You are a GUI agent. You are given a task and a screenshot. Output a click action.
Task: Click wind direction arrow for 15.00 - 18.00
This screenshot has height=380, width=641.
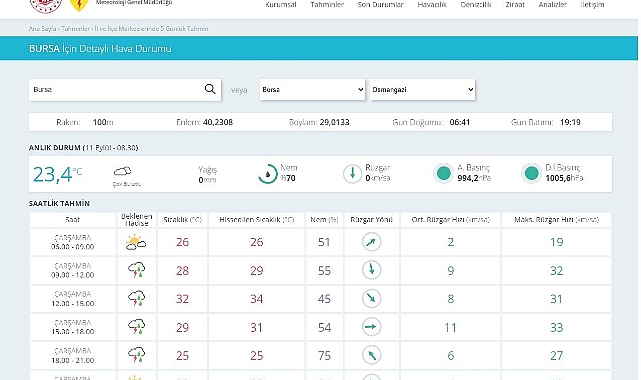pyautogui.click(x=371, y=327)
